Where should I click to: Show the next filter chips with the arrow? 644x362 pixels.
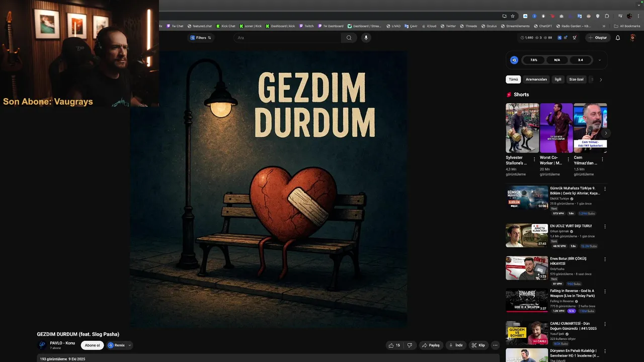(x=601, y=79)
